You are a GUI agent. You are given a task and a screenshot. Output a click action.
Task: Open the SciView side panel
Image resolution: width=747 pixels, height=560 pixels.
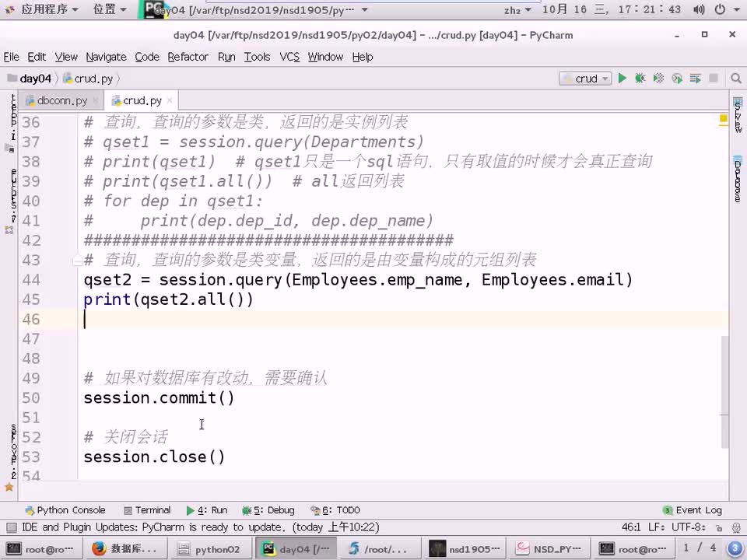[738, 115]
